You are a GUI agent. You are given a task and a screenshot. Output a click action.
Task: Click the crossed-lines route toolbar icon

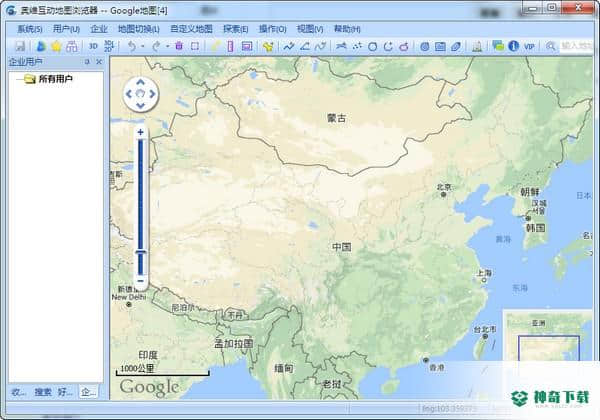pyautogui.click(x=341, y=47)
